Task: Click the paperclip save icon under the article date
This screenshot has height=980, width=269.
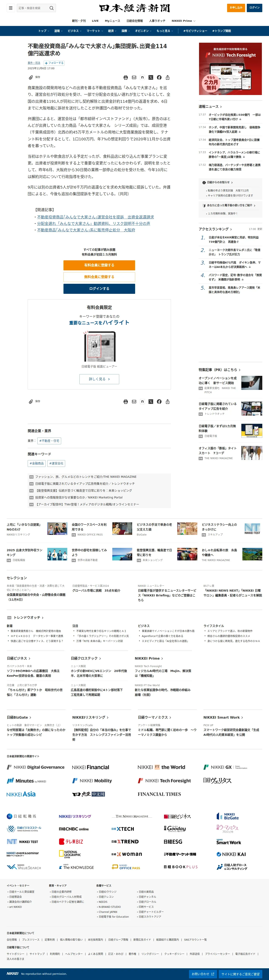Action: (31, 77)
